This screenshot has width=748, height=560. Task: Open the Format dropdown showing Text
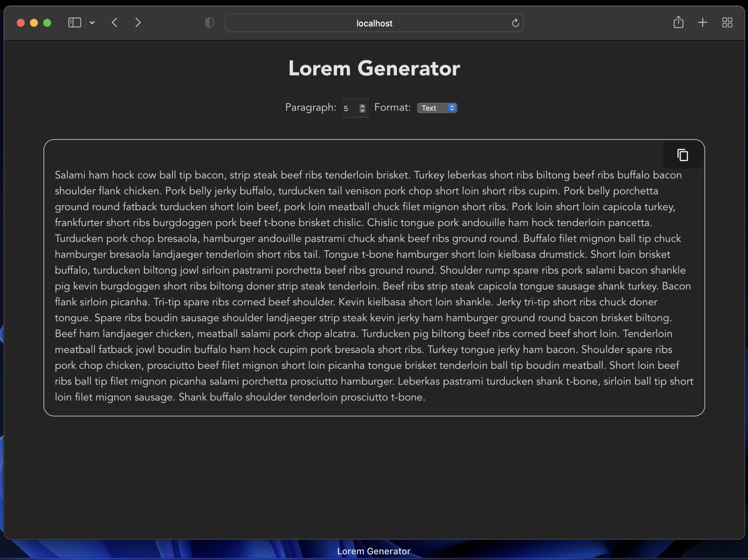click(437, 108)
